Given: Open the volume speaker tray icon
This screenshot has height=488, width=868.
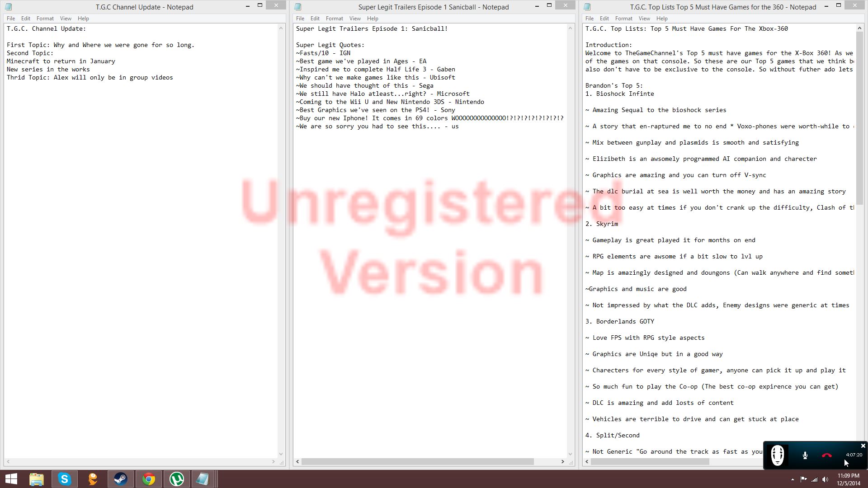Looking at the screenshot, I should coord(826,479).
